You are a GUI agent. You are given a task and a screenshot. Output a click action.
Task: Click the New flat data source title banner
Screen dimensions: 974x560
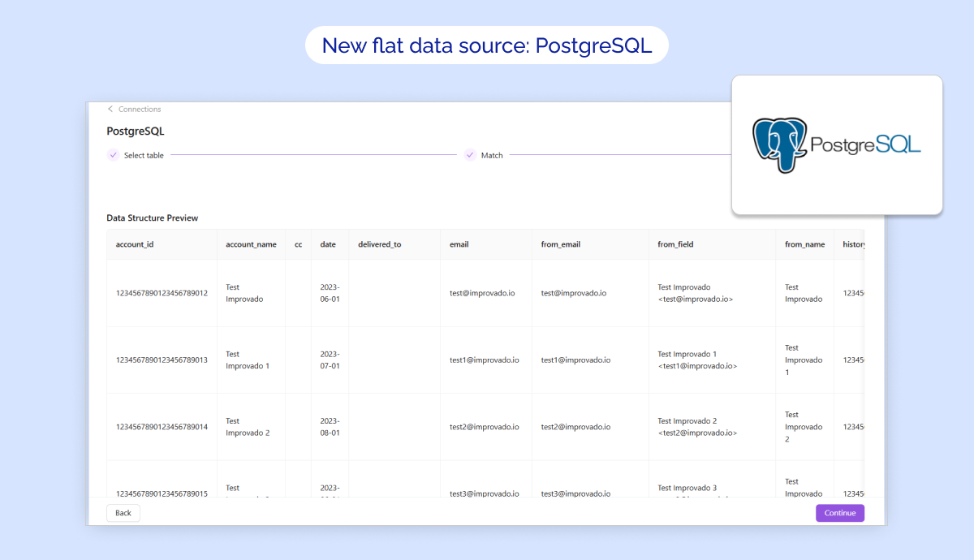[486, 45]
